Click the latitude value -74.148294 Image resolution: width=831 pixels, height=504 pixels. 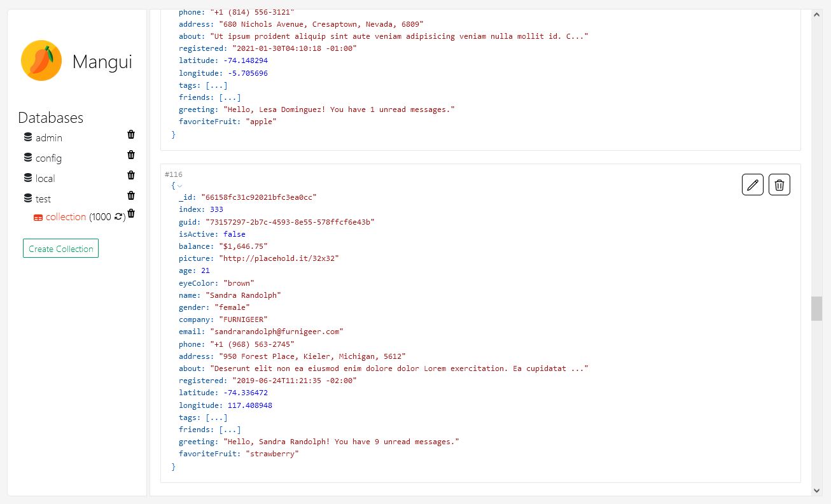pos(246,60)
